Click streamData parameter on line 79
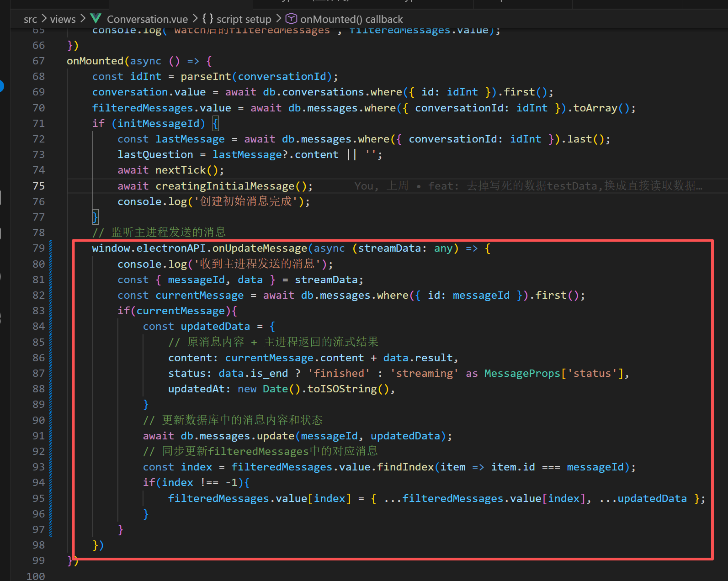This screenshot has width=728, height=581. click(x=389, y=248)
